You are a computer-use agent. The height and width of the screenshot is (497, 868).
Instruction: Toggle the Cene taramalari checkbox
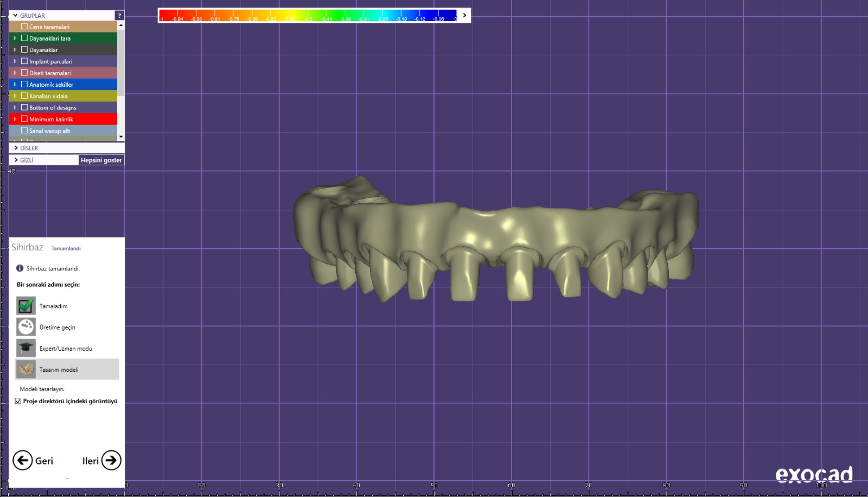pyautogui.click(x=24, y=27)
